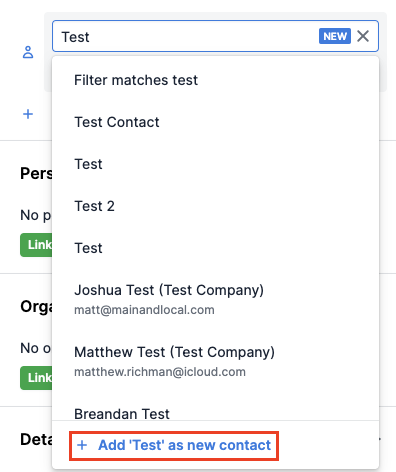
Task: Click the plus icon in the add contact row
Action: point(82,445)
